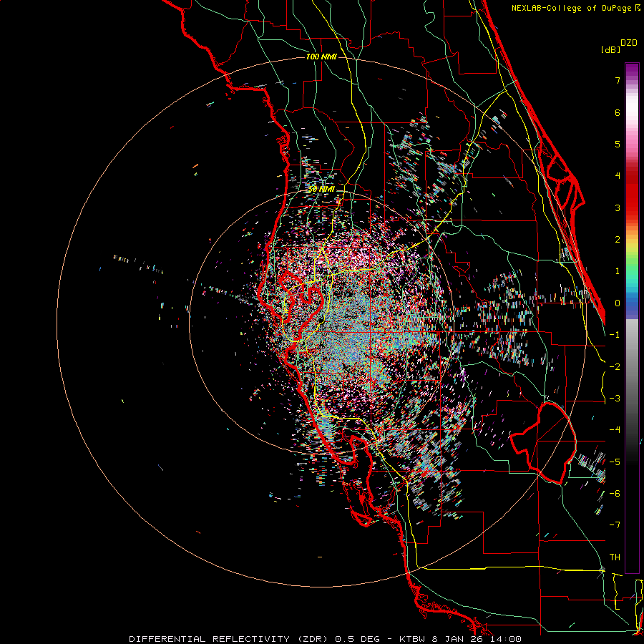This screenshot has width=644, height=644.
Task: Click the Lake Okeechobee outline
Action: (x=543, y=443)
